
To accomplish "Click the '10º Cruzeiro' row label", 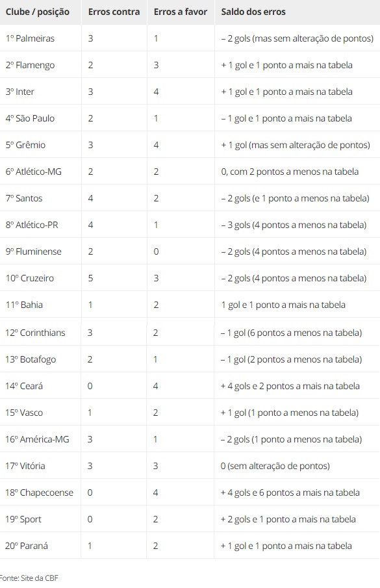I will 30,278.
